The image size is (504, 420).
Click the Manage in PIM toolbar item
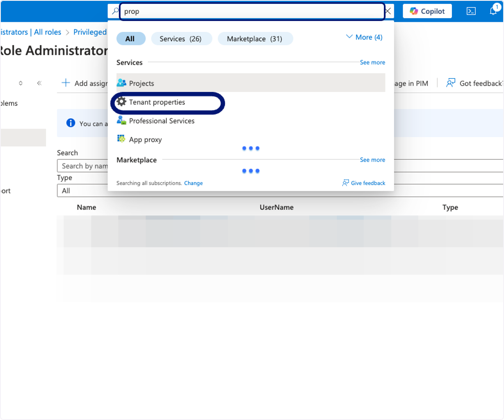point(411,83)
